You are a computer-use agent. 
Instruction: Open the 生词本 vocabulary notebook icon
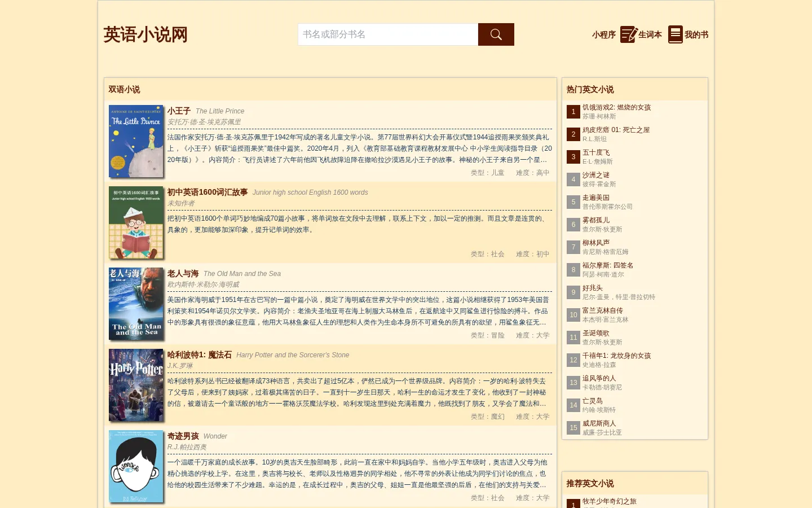[x=629, y=34]
